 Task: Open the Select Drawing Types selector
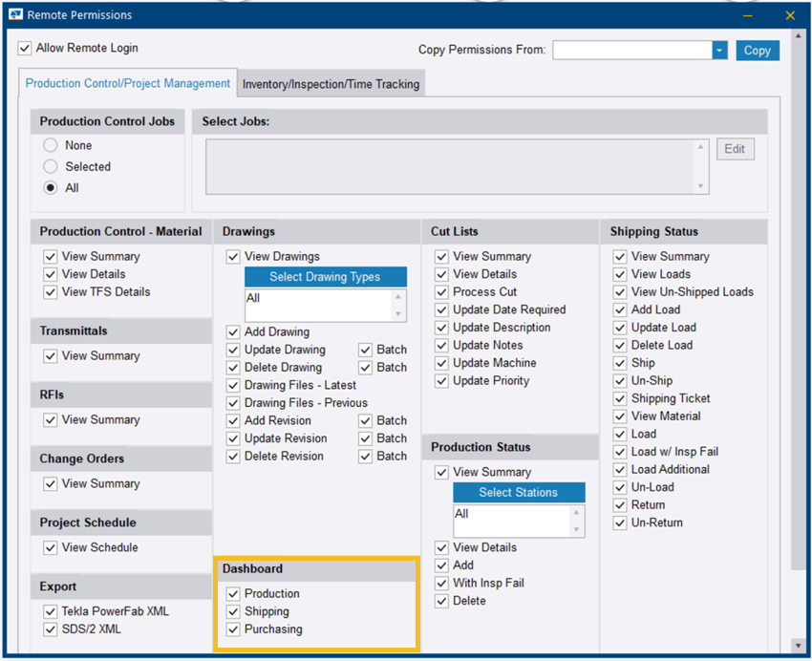pyautogui.click(x=325, y=277)
